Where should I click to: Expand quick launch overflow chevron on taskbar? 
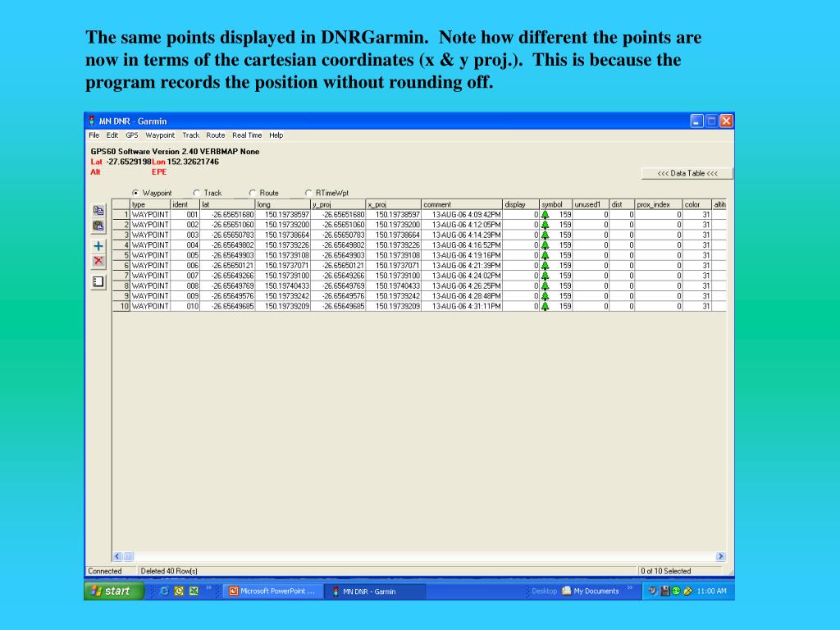(x=209, y=588)
